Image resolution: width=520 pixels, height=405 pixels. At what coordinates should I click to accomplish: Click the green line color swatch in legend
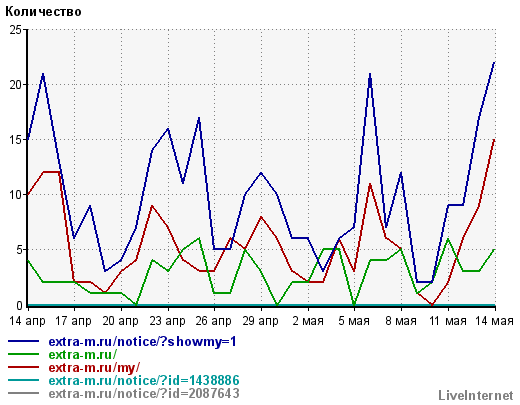click(x=23, y=354)
